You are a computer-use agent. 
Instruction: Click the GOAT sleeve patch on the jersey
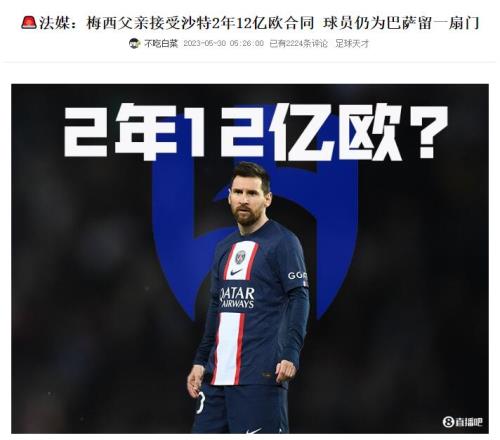[297, 276]
